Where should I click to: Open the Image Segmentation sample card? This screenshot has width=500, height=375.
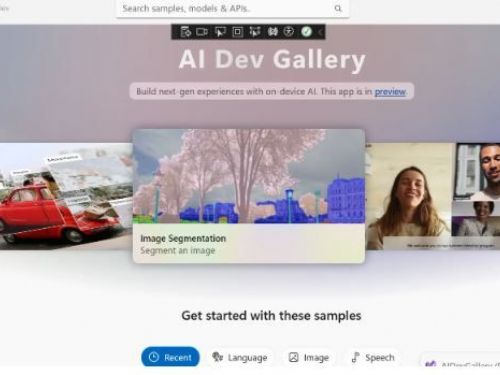tap(249, 196)
